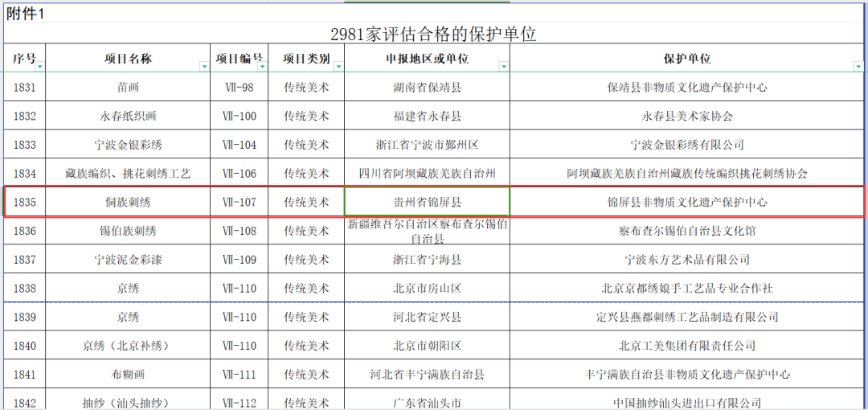Click the 永春县美术家协会 cell
868x410 pixels.
686,116
